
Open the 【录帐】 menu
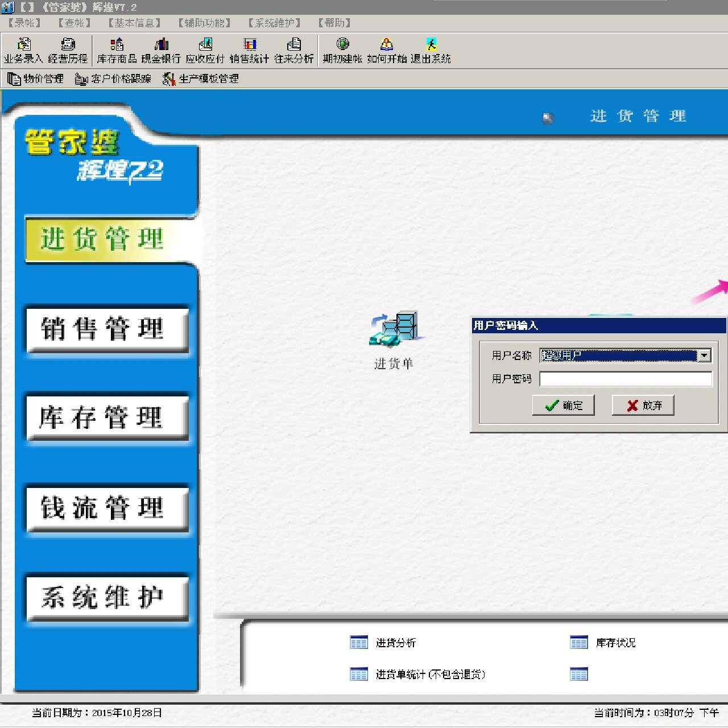[24, 23]
